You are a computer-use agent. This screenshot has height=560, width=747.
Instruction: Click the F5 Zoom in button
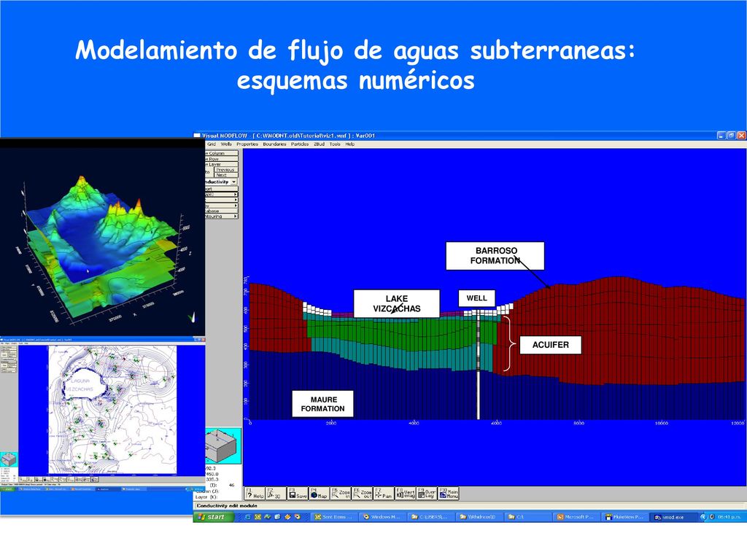click(341, 494)
